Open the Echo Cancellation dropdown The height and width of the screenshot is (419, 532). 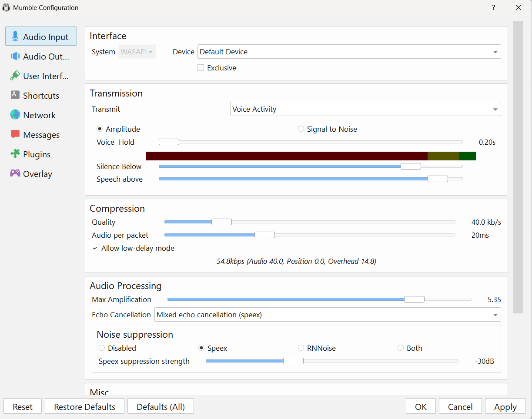pyautogui.click(x=327, y=315)
